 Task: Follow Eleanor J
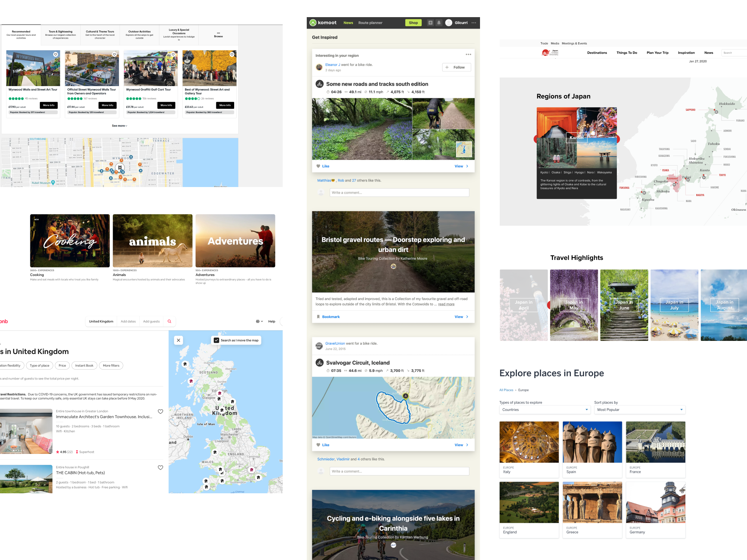point(456,67)
